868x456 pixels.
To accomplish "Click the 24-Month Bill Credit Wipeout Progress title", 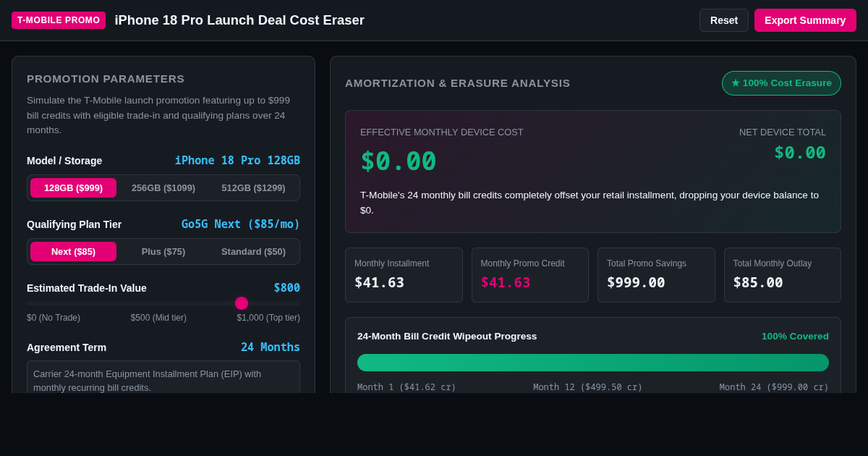I will click(x=447, y=337).
